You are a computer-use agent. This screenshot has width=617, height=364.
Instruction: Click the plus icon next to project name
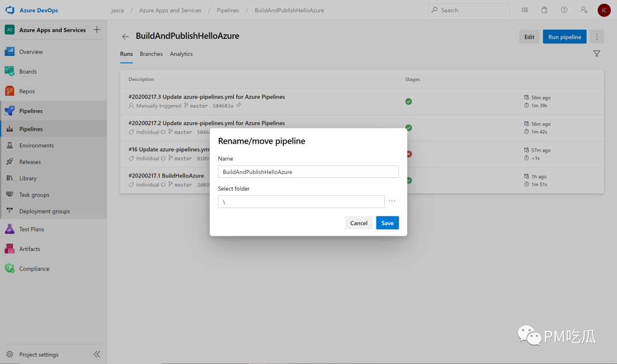[x=97, y=30]
